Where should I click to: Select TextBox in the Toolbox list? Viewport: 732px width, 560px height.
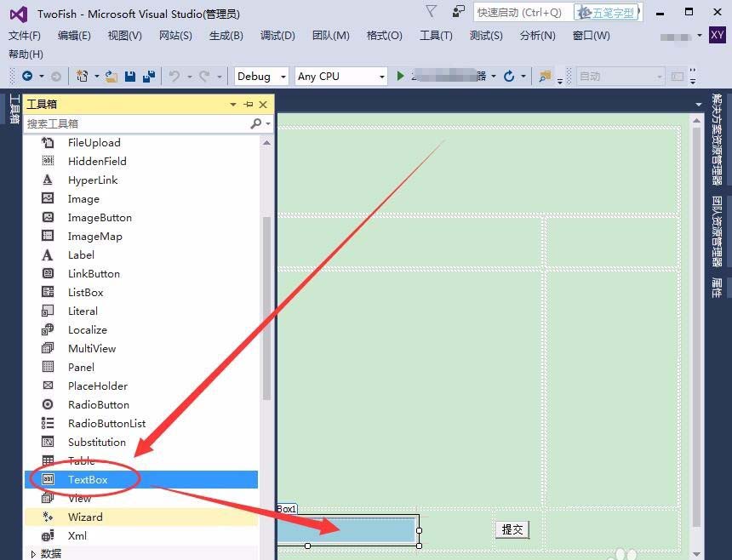point(88,479)
